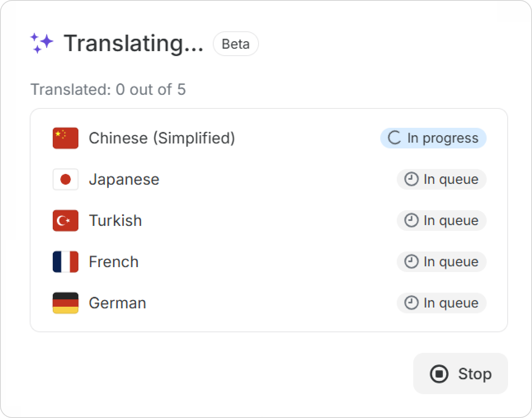Image resolution: width=532 pixels, height=418 pixels.
Task: Click the Translating... heading
Action: [x=134, y=43]
